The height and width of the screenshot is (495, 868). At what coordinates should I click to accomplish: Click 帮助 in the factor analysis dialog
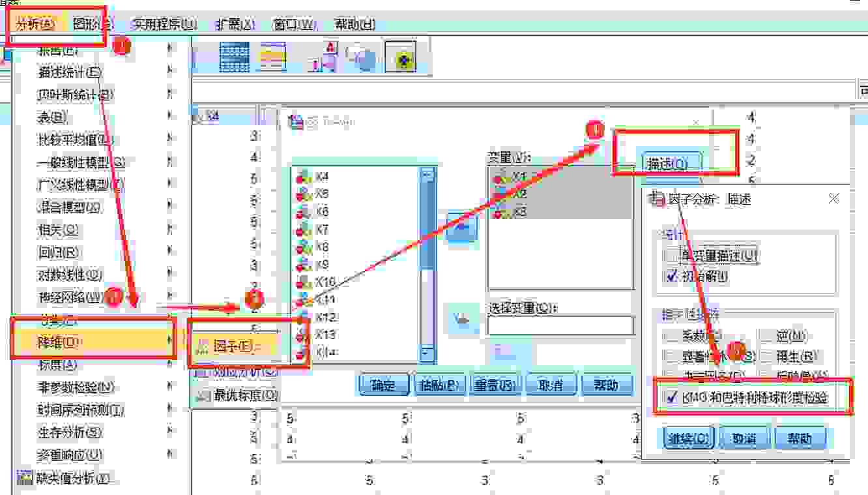tap(607, 385)
